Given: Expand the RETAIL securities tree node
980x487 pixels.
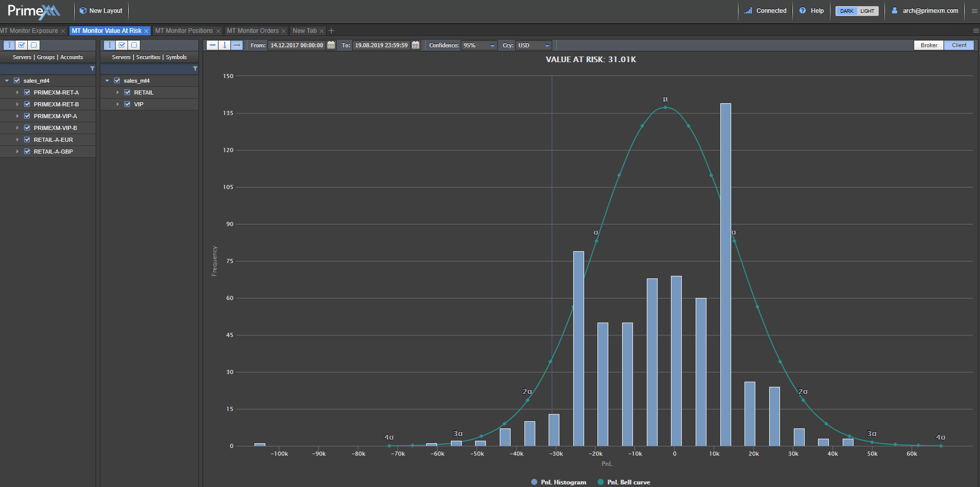Looking at the screenshot, I should click(x=118, y=92).
